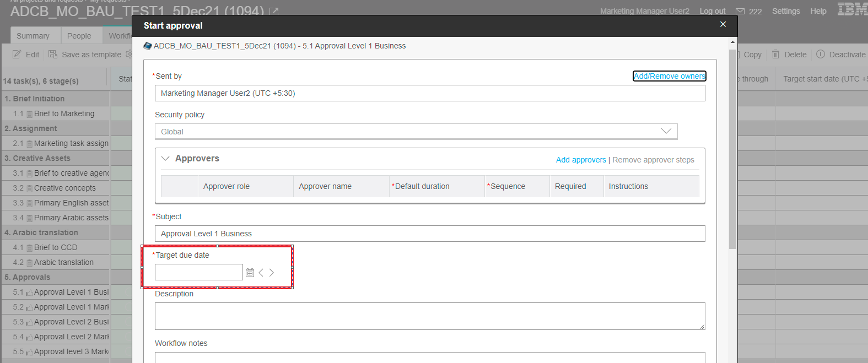Viewport: 868px width, 363px height.
Task: Click into the Subject text field
Action: 430,234
